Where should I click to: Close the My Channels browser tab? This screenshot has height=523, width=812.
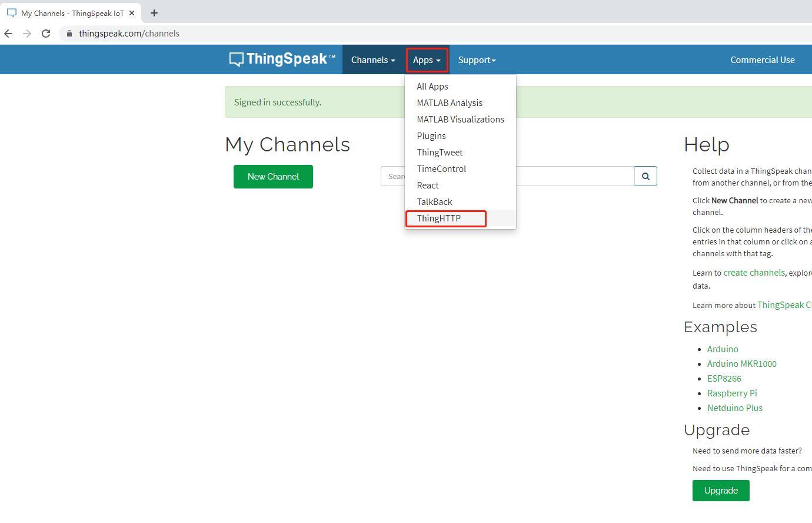coord(132,13)
